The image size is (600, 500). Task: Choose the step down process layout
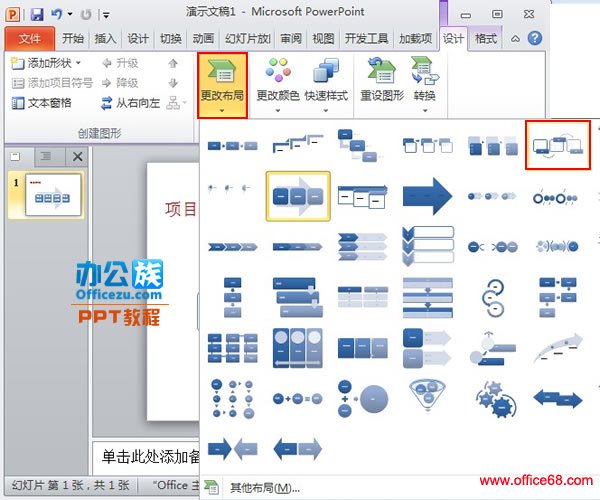point(358,146)
